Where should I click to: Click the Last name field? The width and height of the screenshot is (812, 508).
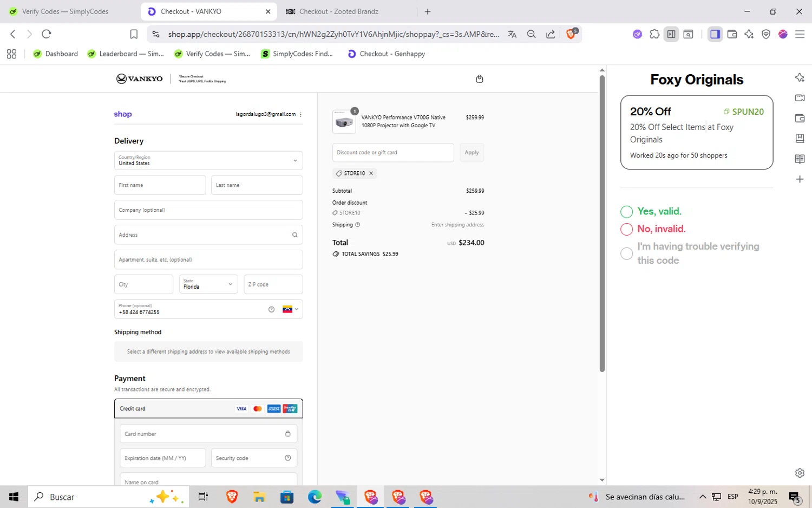(257, 185)
